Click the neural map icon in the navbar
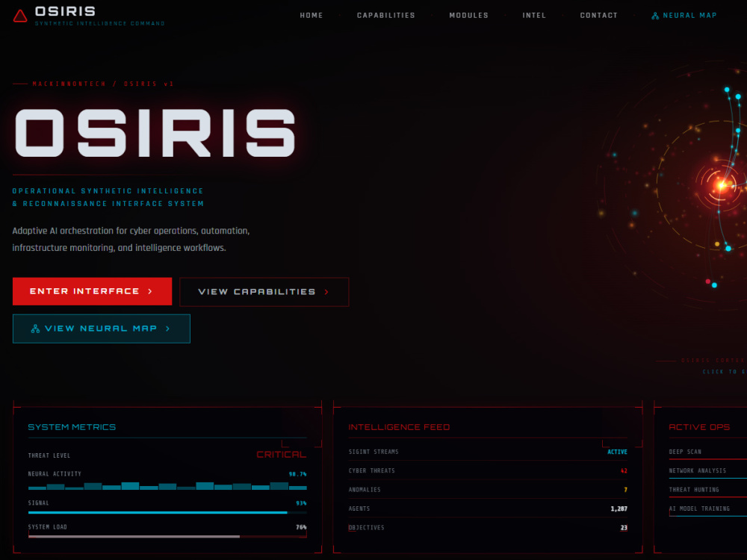The width and height of the screenshot is (747, 560). (x=655, y=16)
